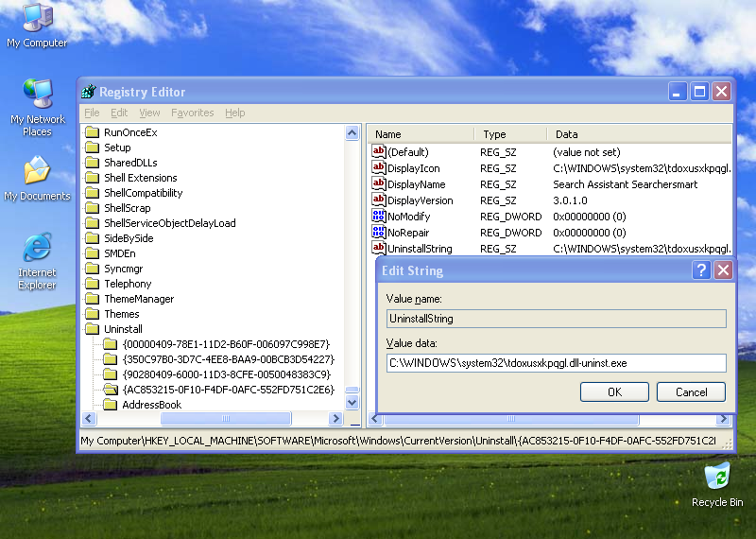Select the AddressBook key
Image resolution: width=756 pixels, height=539 pixels.
coord(152,405)
